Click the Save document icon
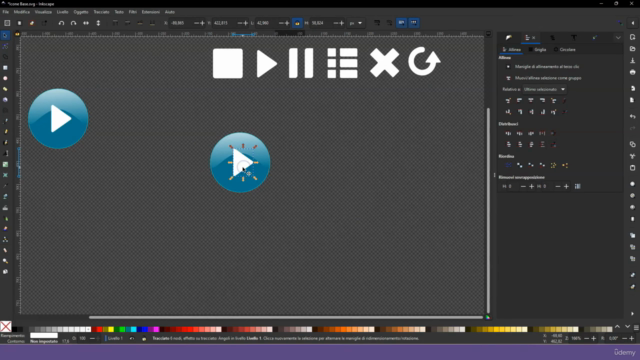Screen dimensions: 640x360 click(633, 60)
